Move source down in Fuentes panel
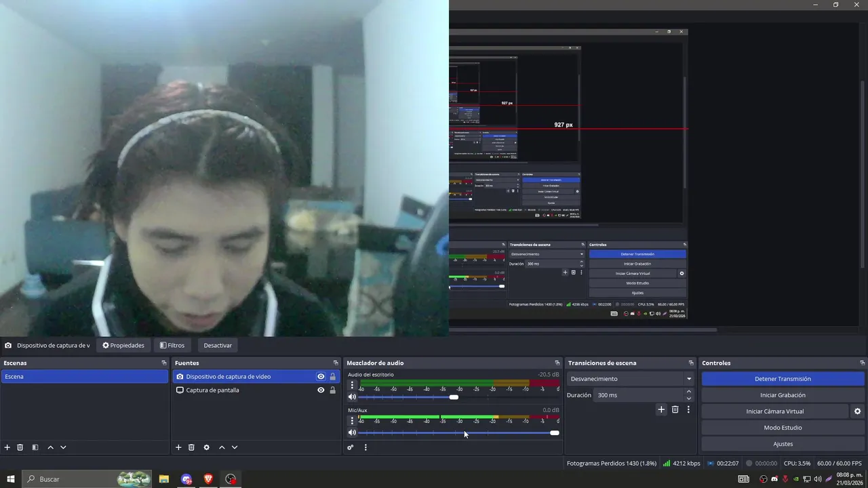Image resolution: width=868 pixels, height=488 pixels. click(235, 447)
